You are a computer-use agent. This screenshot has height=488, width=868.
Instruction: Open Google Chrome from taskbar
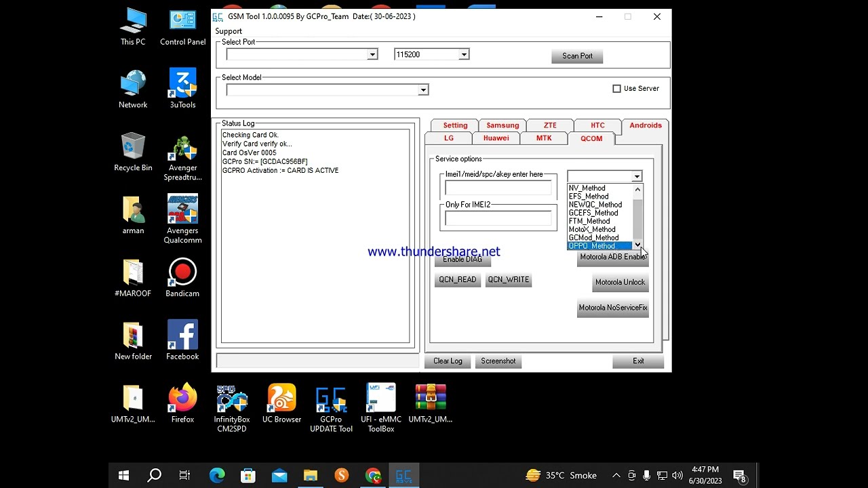click(x=373, y=476)
